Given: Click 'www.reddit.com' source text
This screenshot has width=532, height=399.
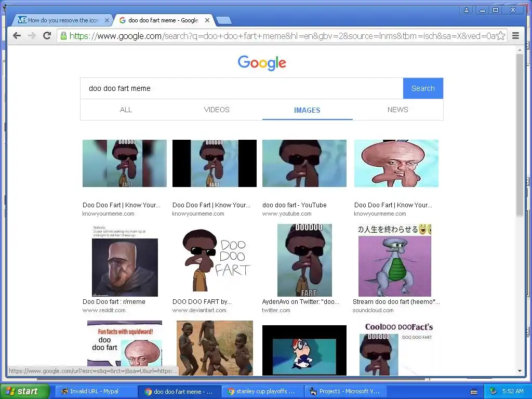Looking at the screenshot, I should click(104, 310).
